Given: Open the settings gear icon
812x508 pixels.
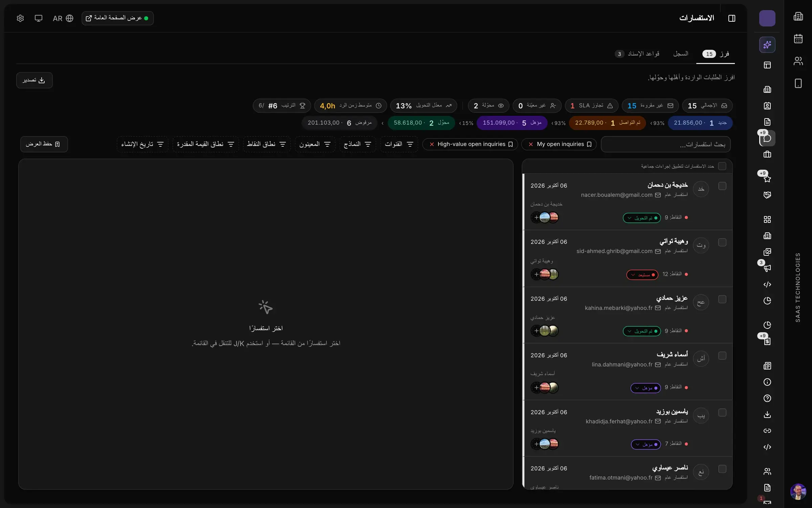Looking at the screenshot, I should click(20, 18).
